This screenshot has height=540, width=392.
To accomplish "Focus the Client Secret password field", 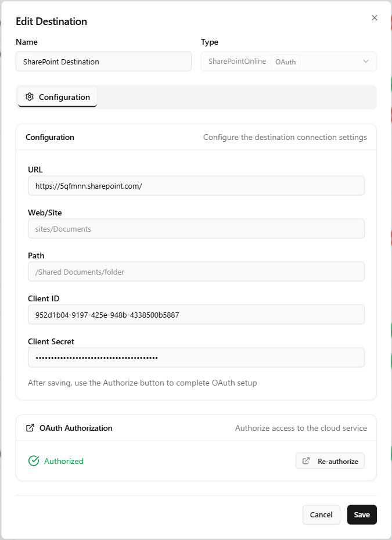I will (196, 358).
